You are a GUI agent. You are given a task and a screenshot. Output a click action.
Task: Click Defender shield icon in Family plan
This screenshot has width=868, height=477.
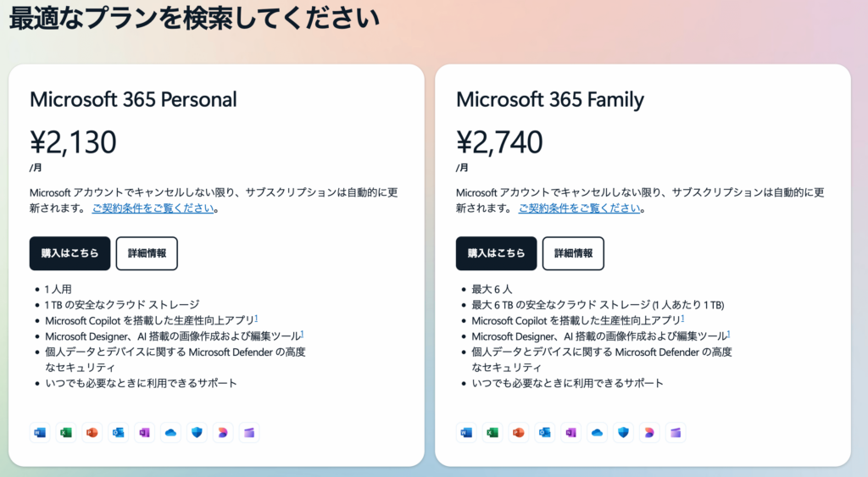tap(623, 433)
